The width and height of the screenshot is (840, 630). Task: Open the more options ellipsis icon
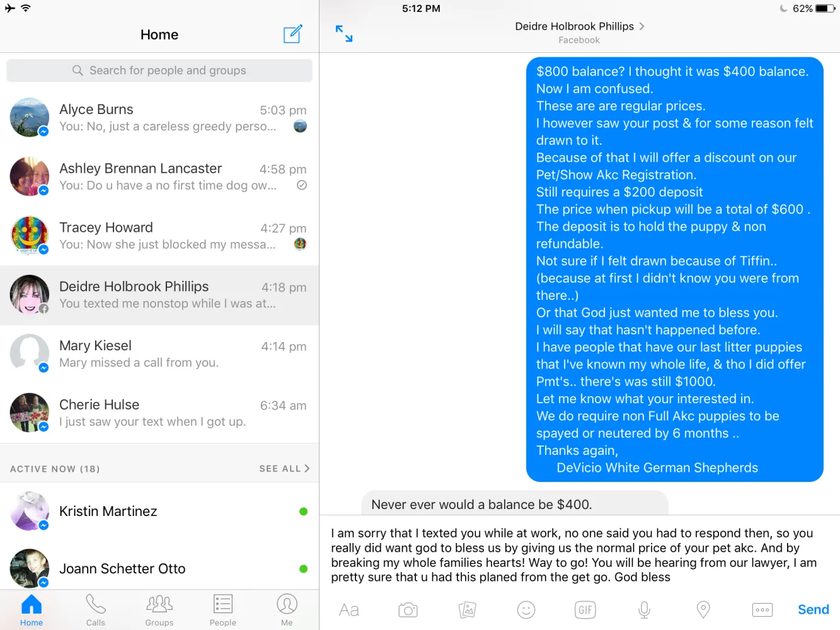pyautogui.click(x=762, y=610)
